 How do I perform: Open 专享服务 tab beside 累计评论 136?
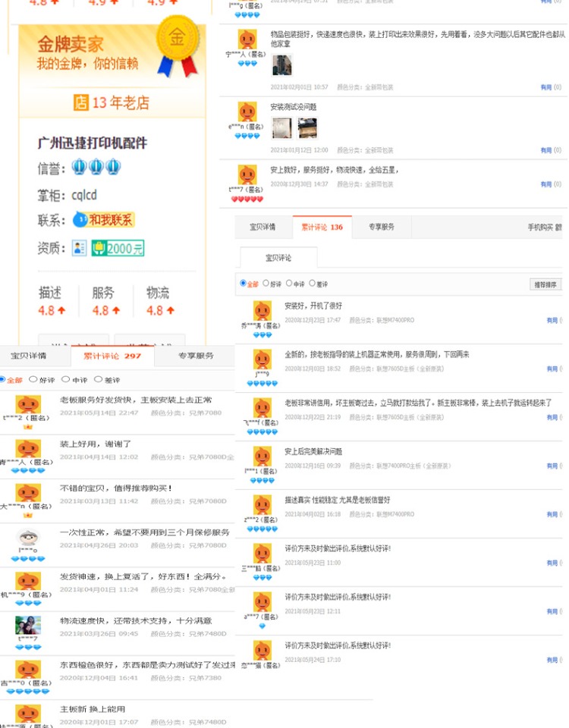(382, 227)
